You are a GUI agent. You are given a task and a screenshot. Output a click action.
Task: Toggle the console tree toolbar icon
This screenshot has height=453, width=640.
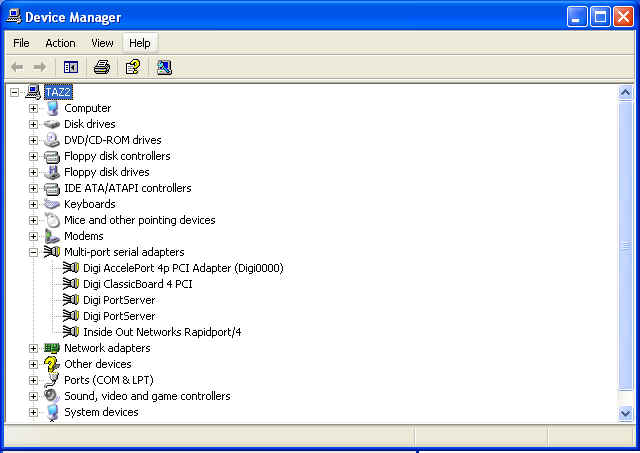pyautogui.click(x=71, y=67)
